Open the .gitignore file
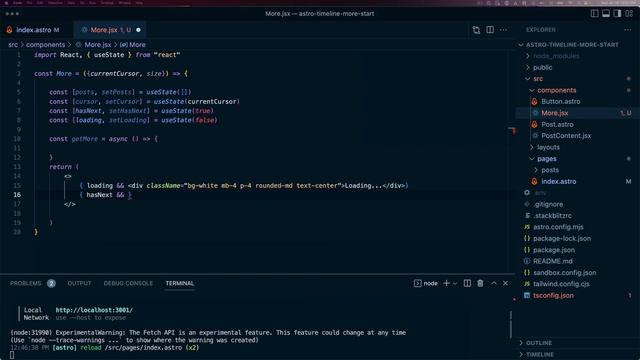The width and height of the screenshot is (640, 360). coord(548,204)
